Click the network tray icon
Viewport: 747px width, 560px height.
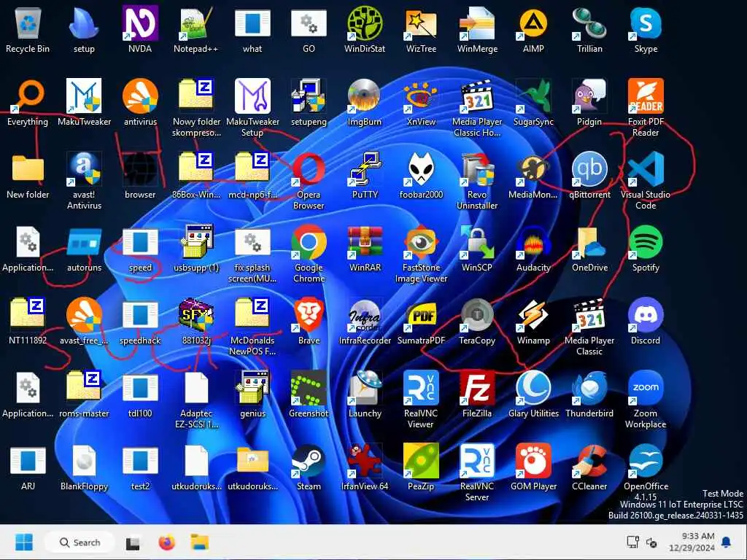coord(632,542)
